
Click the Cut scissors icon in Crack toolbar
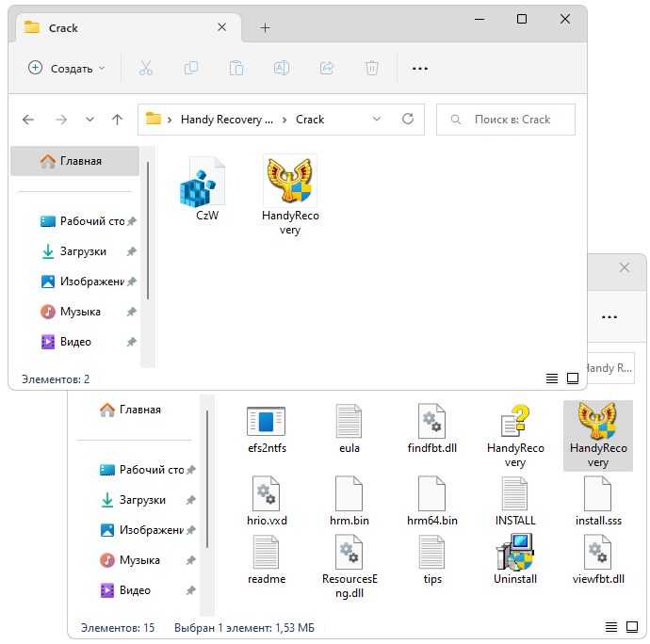tap(145, 68)
